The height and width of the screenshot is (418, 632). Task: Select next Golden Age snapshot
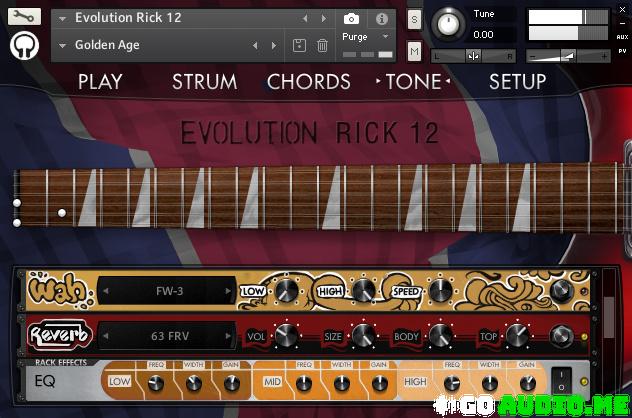point(274,46)
